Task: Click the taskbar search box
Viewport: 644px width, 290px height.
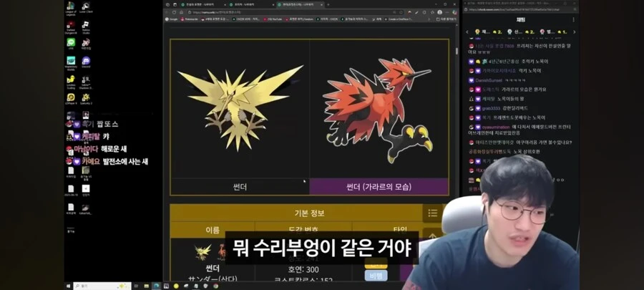Action: point(102,286)
